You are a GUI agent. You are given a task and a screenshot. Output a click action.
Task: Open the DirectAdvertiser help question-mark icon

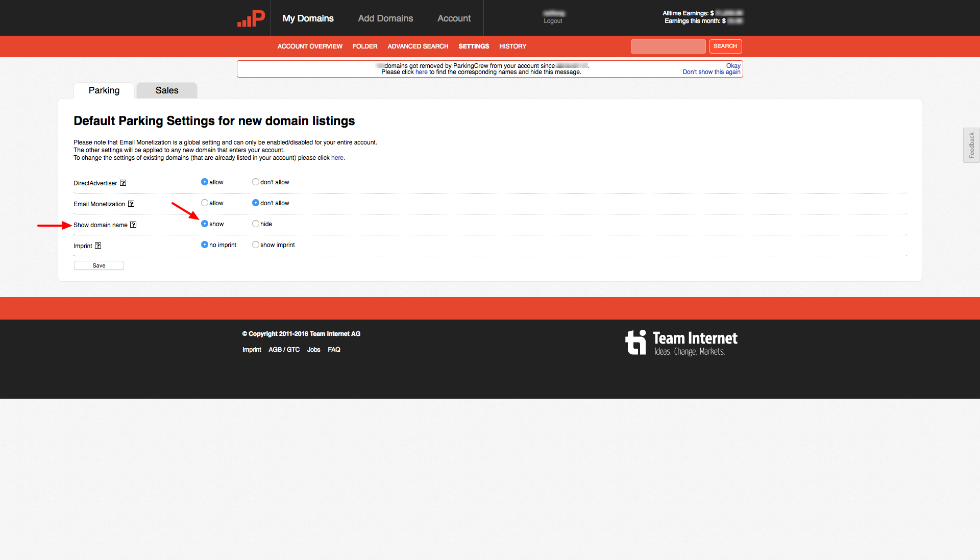(123, 183)
